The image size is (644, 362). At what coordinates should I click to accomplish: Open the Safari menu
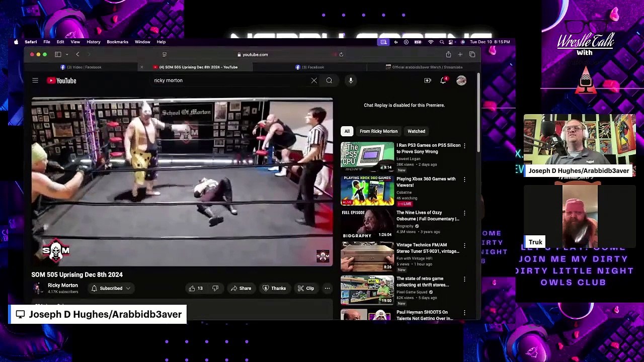pyautogui.click(x=31, y=42)
